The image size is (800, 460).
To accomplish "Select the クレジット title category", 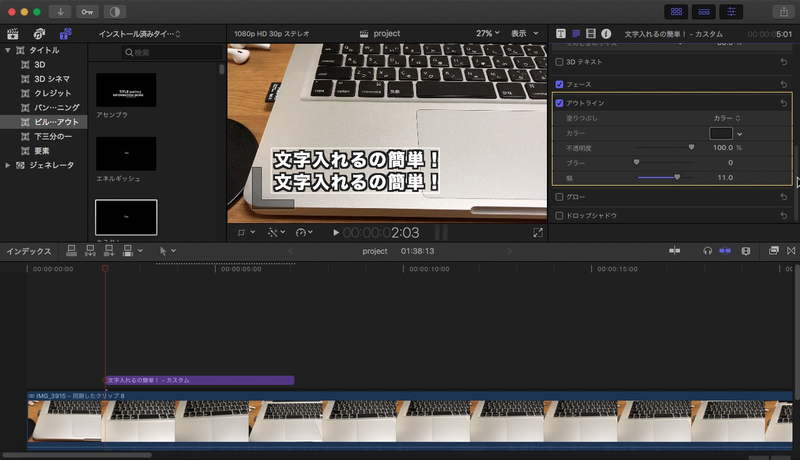I will pyautogui.click(x=53, y=93).
